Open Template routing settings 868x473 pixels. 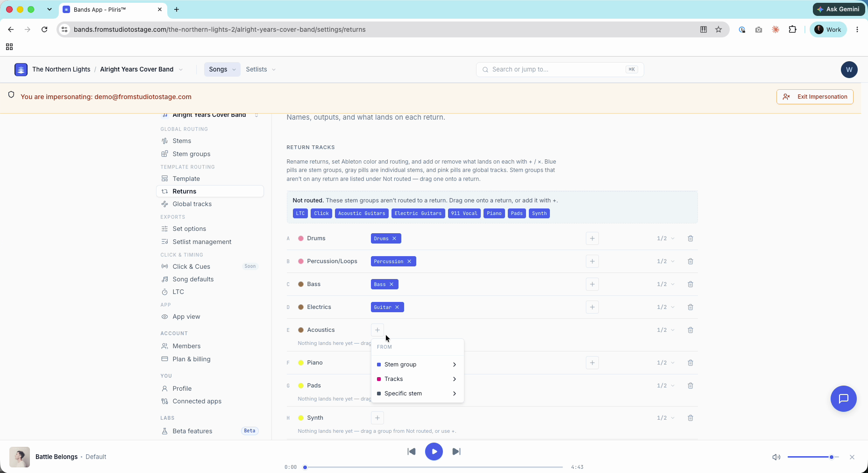point(210,179)
